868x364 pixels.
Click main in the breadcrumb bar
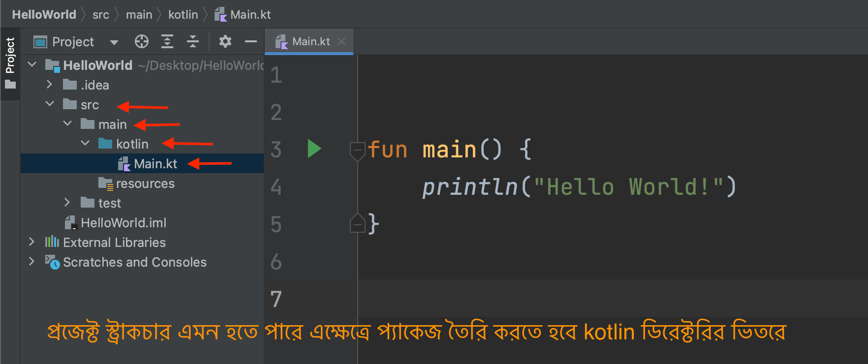[x=139, y=15]
